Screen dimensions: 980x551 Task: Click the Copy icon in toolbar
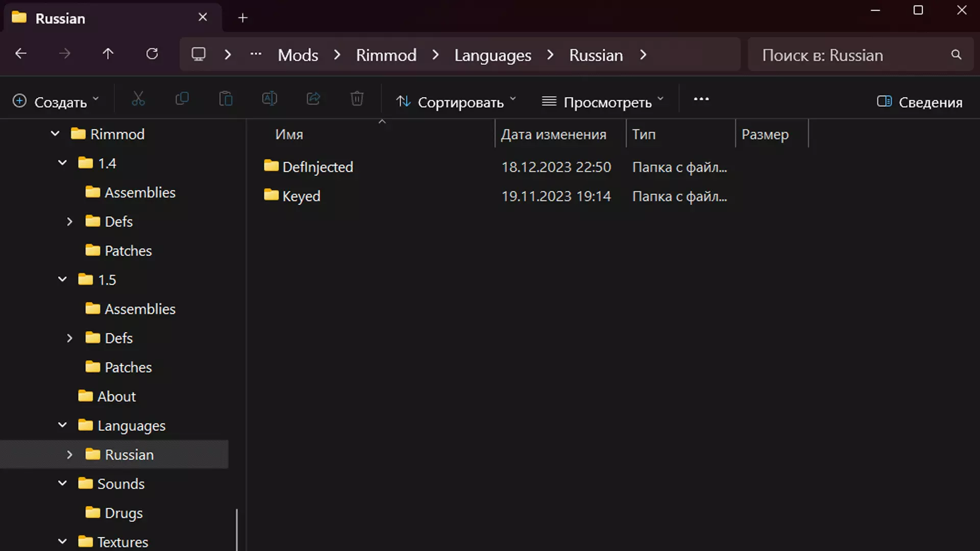(182, 99)
